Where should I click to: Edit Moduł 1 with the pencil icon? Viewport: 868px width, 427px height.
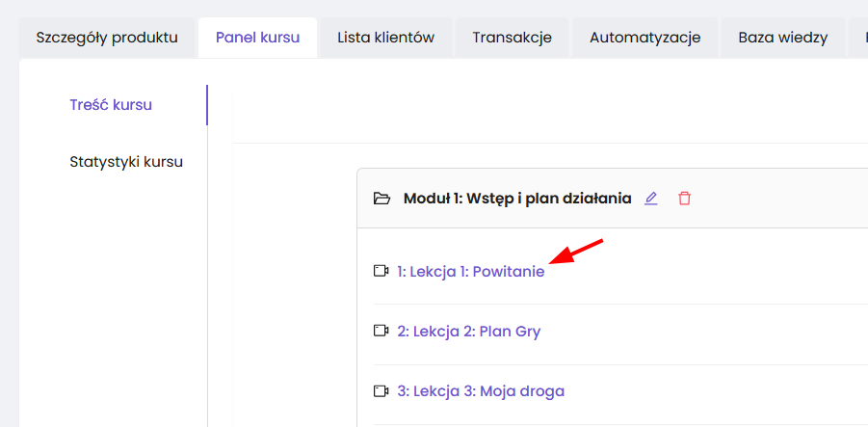click(x=651, y=199)
